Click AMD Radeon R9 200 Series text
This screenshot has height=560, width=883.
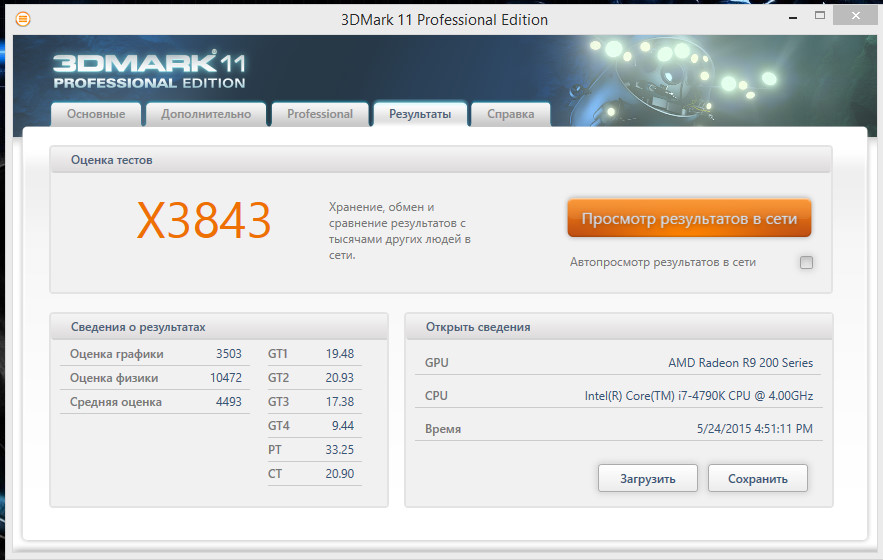(x=741, y=363)
